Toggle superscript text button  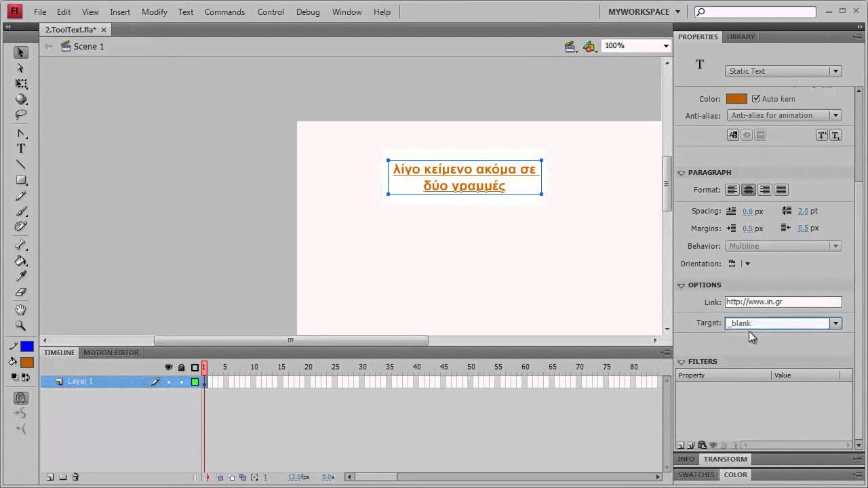[822, 135]
